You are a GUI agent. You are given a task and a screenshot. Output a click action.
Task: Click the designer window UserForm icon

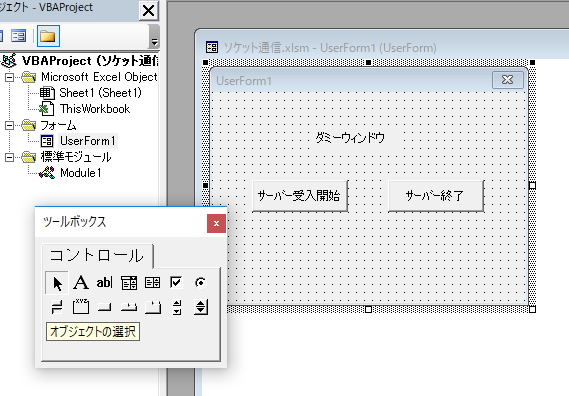[x=212, y=47]
